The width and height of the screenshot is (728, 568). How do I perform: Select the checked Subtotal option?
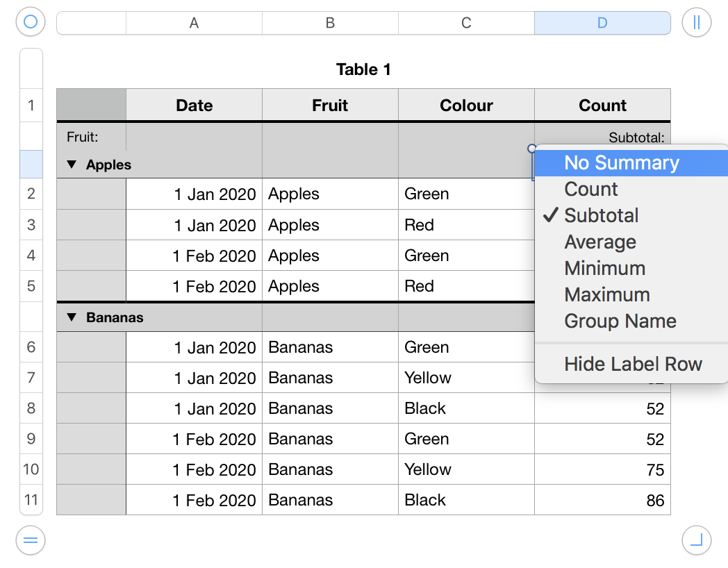coord(601,216)
